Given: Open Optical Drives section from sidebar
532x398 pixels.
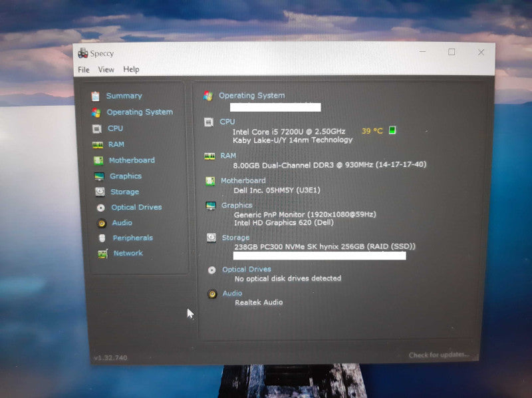Looking at the screenshot, I should pyautogui.click(x=136, y=207).
